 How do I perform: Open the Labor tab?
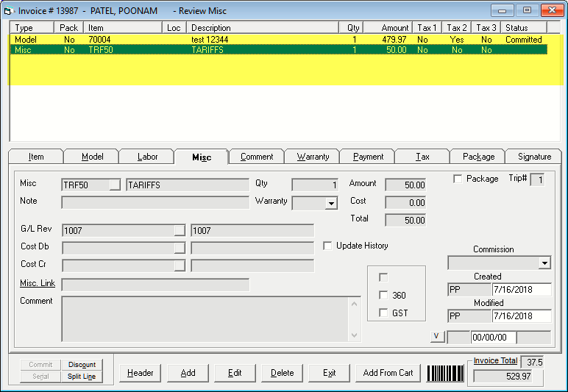coord(147,157)
